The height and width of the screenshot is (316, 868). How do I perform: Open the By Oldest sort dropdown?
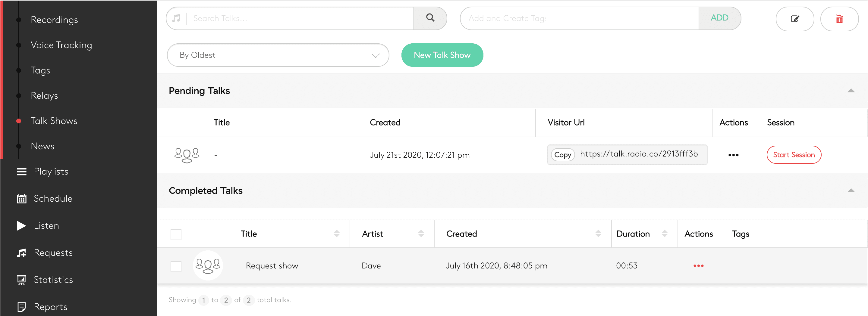pyautogui.click(x=278, y=55)
